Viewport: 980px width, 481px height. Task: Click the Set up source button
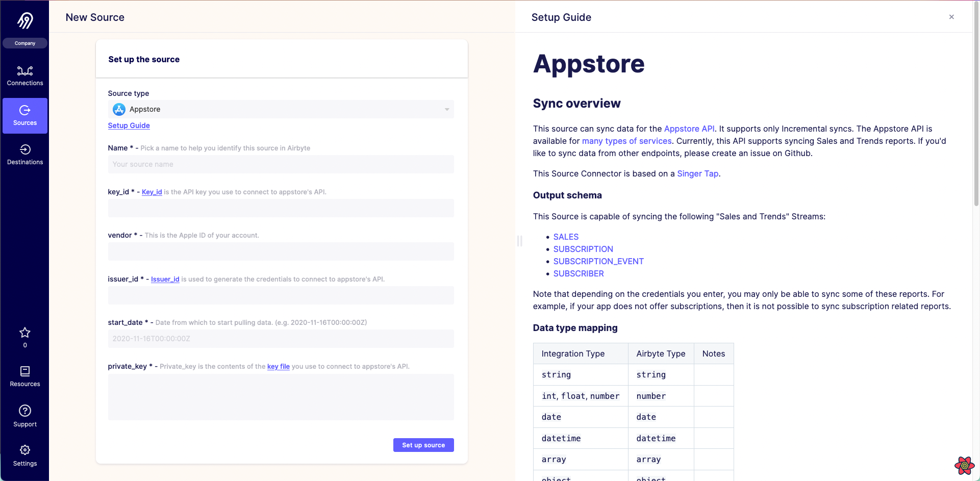point(423,445)
